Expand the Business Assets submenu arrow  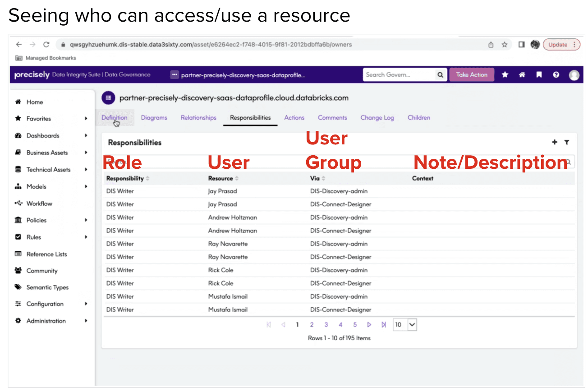(86, 153)
